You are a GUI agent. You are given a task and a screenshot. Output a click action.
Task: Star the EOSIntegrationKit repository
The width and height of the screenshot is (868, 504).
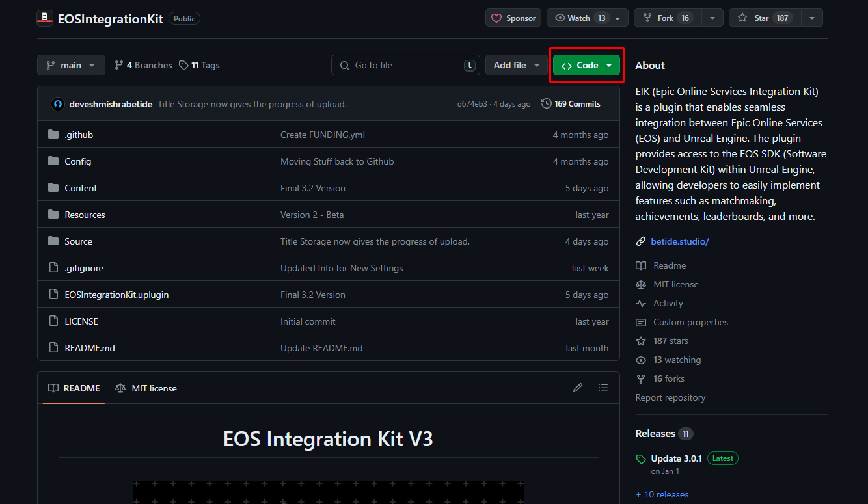point(762,18)
